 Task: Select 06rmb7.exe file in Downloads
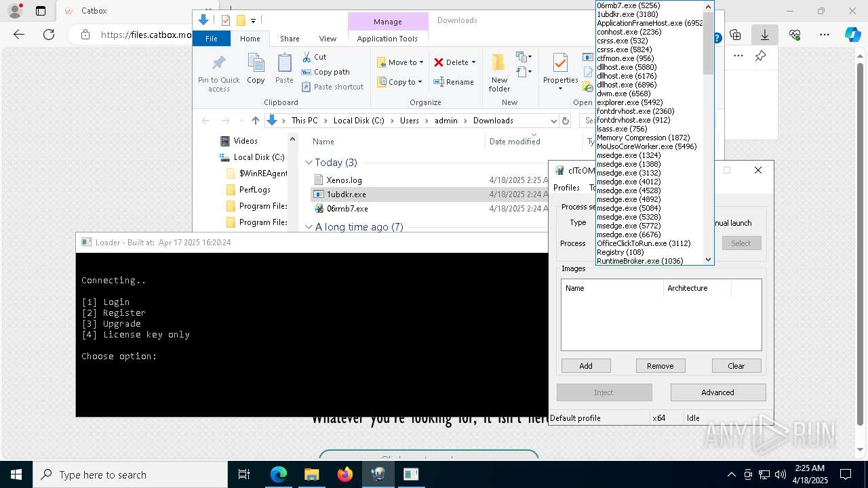click(x=347, y=209)
